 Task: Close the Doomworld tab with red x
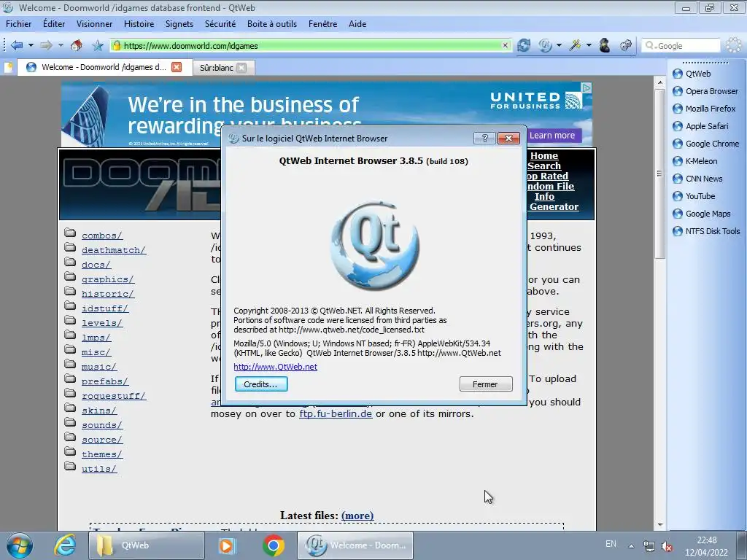point(177,67)
